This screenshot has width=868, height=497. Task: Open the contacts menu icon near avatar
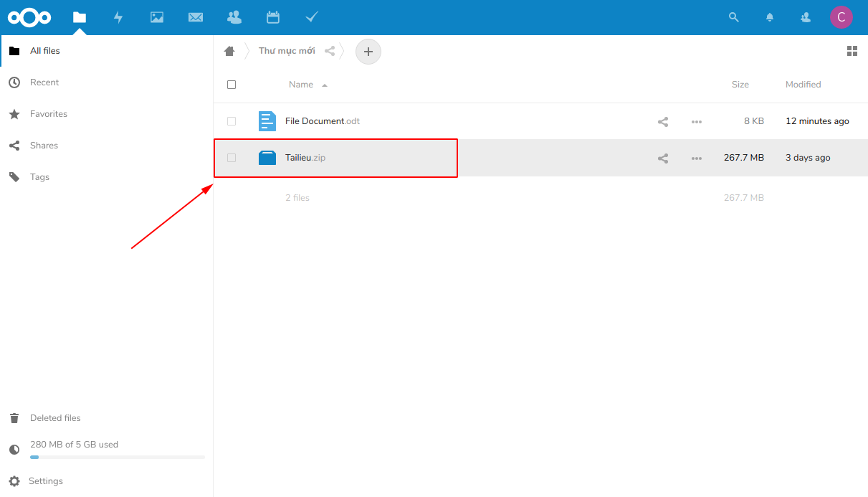(x=806, y=17)
